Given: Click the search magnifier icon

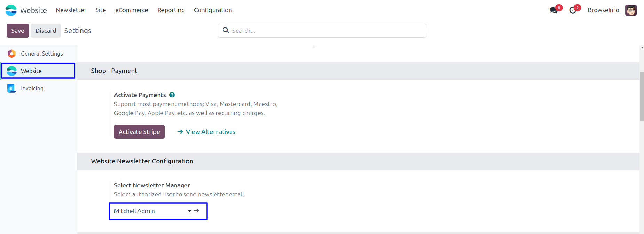Looking at the screenshot, I should (x=226, y=30).
